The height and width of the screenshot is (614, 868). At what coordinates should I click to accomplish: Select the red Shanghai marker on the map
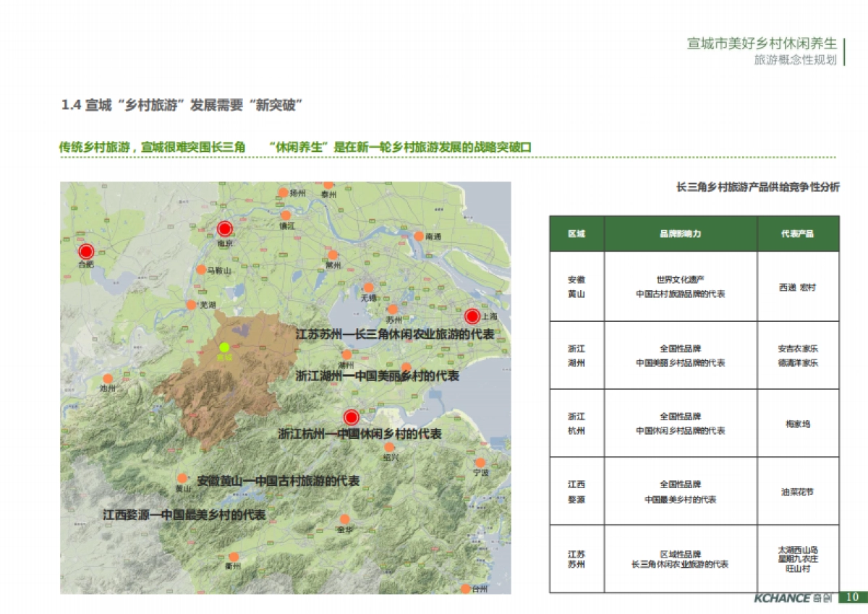[472, 316]
